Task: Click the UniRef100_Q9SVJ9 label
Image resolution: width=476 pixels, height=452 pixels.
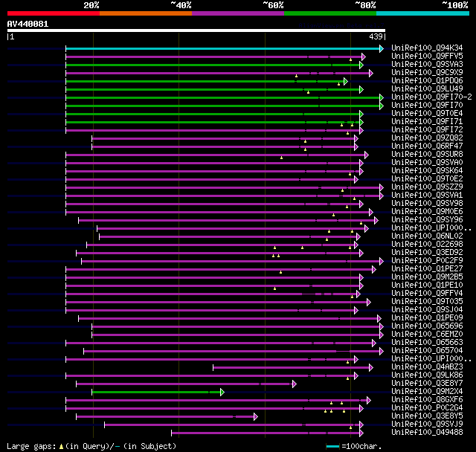Action: pyautogui.click(x=427, y=424)
